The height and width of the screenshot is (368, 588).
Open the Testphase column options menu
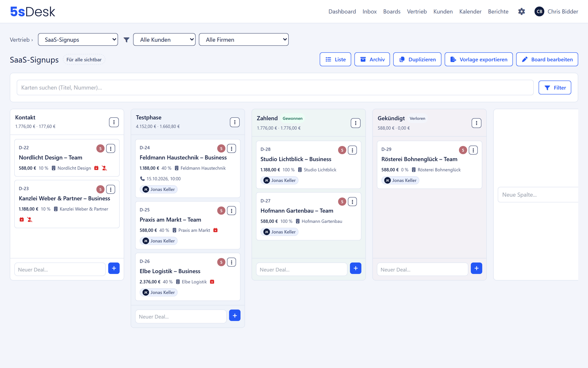(x=235, y=122)
